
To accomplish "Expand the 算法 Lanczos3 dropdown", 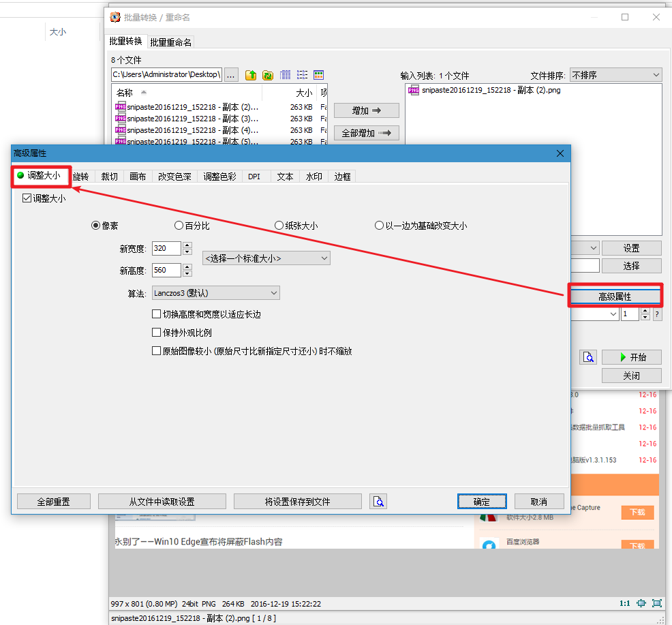I will (215, 293).
